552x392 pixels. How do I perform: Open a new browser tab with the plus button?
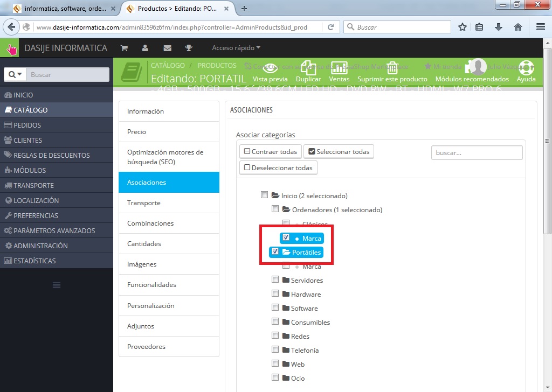pos(244,9)
